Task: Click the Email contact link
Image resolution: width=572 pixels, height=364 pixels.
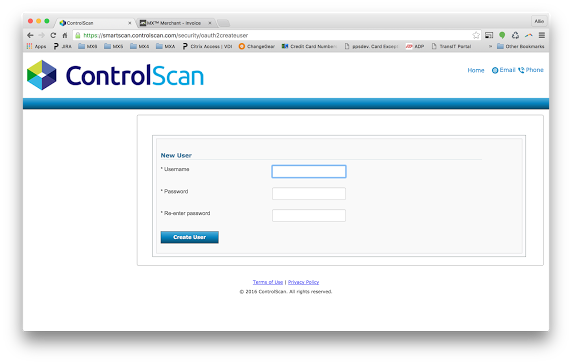Action: [503, 70]
